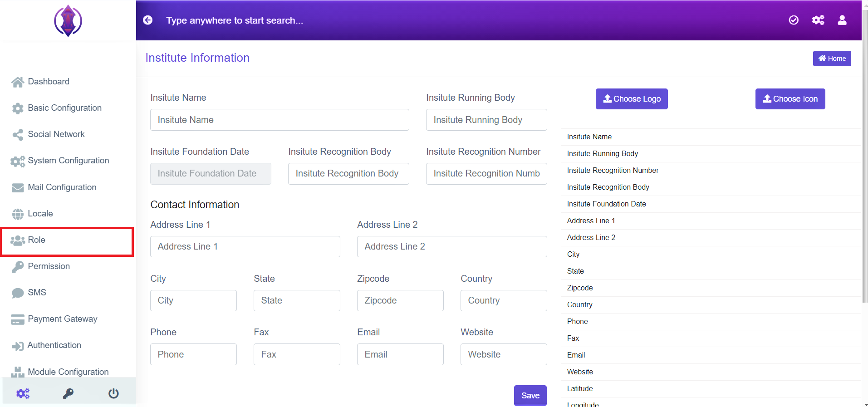Viewport: 868px width, 407px height.
Task: Focus the Insitute Running Body field
Action: pyautogui.click(x=486, y=120)
